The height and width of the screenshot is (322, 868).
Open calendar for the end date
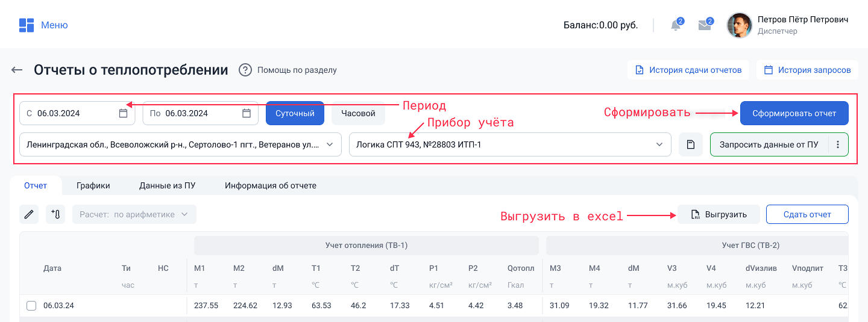coord(247,113)
